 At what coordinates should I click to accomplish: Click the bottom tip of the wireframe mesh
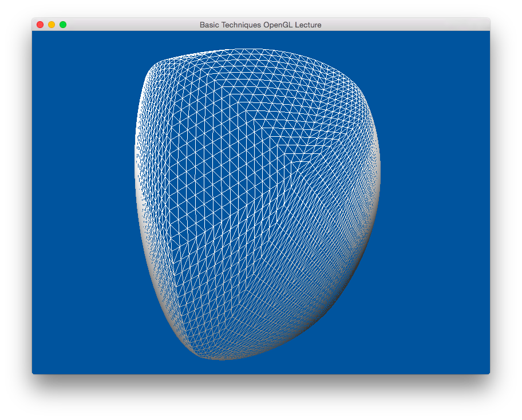pyautogui.click(x=220, y=358)
